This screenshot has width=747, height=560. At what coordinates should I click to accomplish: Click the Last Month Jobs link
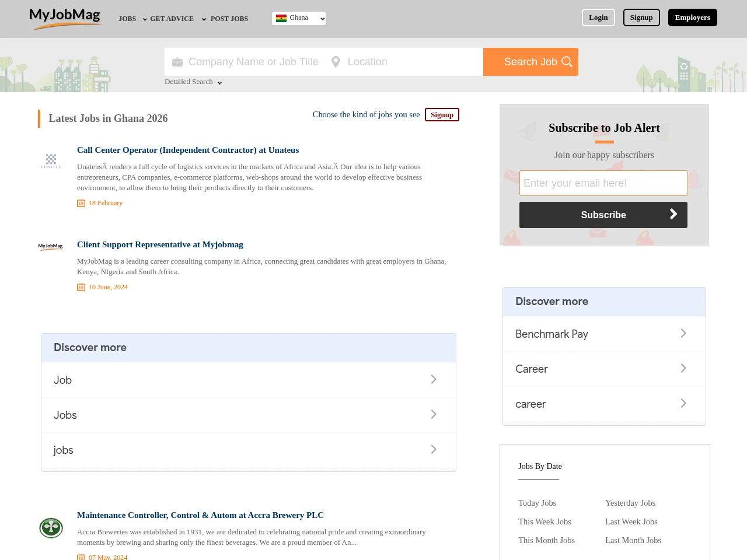[633, 540]
